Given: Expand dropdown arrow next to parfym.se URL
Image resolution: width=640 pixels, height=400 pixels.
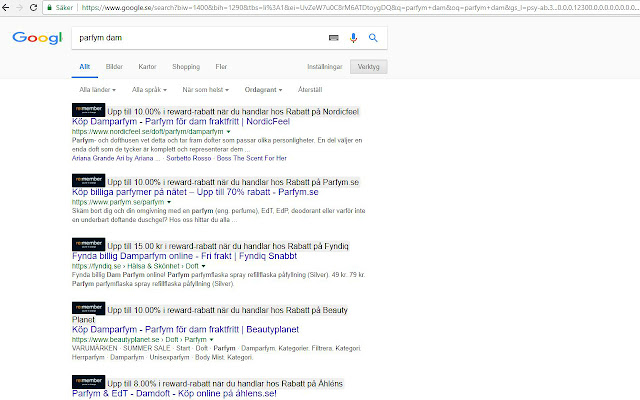Looking at the screenshot, I should (x=169, y=202).
